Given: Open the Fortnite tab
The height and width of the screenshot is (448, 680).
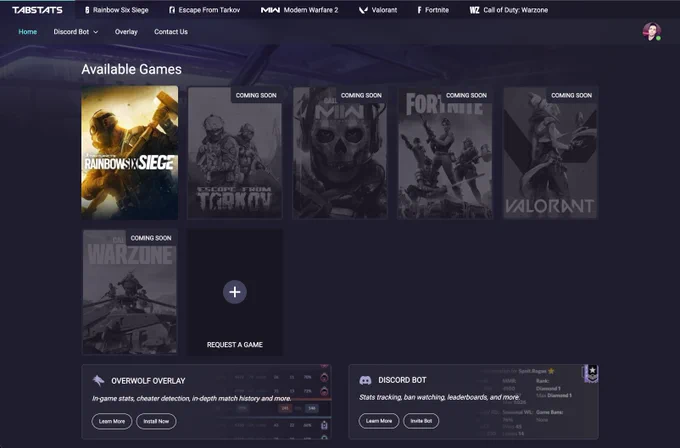Looking at the screenshot, I should [x=433, y=10].
